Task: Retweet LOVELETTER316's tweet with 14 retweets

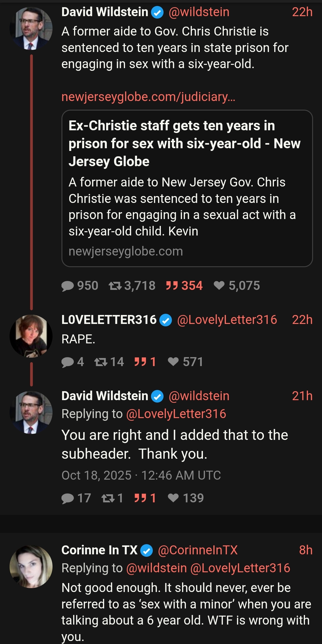Action: (109, 362)
